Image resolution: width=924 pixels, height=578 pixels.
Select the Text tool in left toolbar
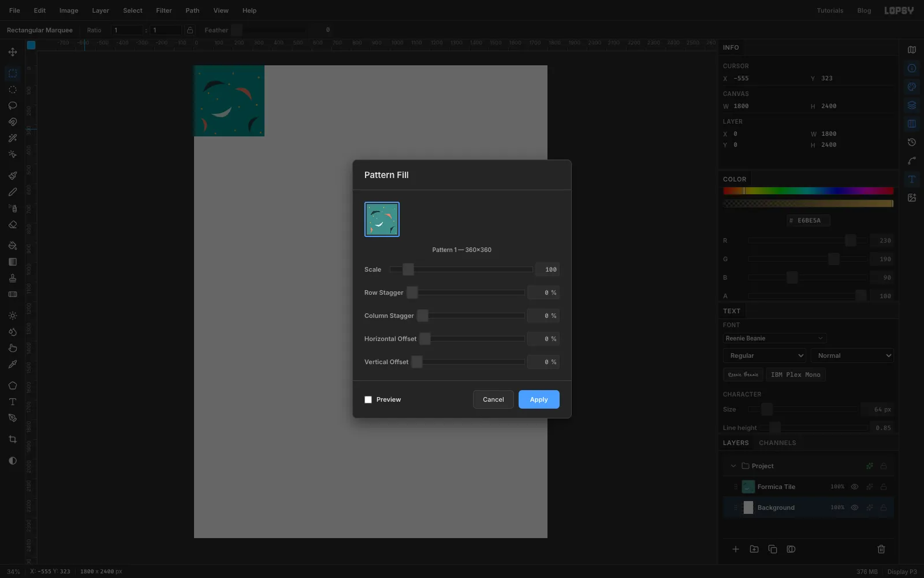(13, 402)
